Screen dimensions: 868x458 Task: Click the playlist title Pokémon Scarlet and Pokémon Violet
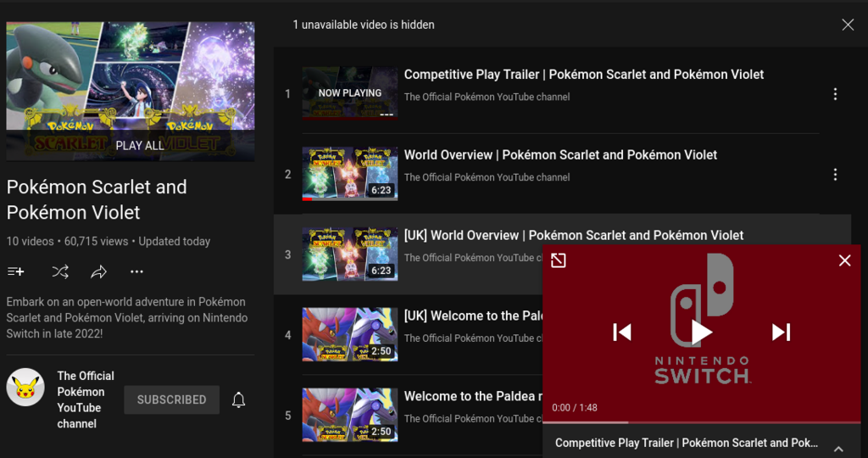pos(97,200)
